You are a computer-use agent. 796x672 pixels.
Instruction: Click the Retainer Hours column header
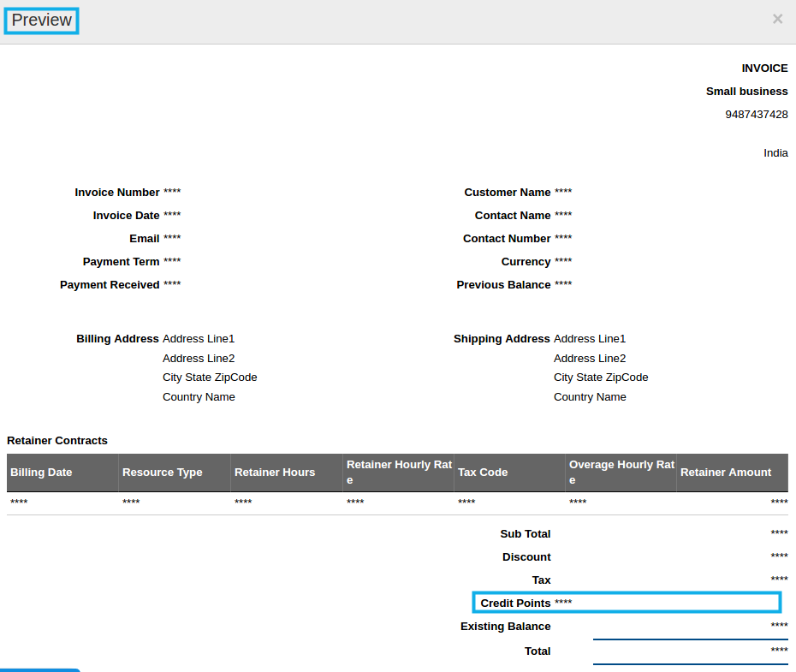tap(275, 473)
